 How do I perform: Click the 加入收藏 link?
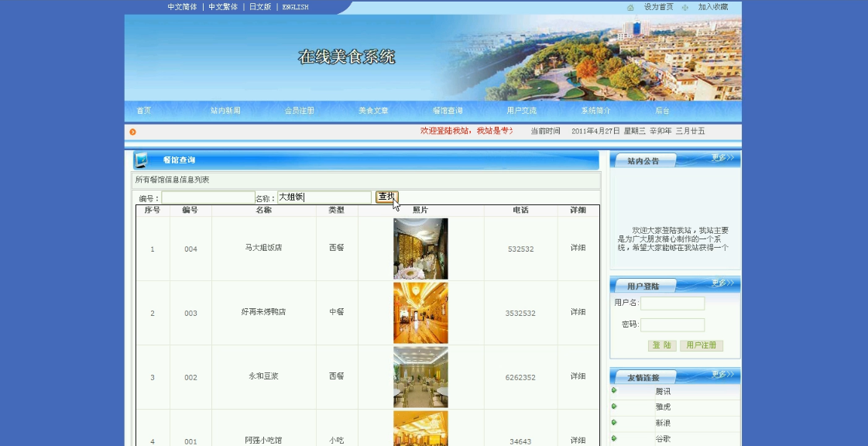pyautogui.click(x=713, y=7)
